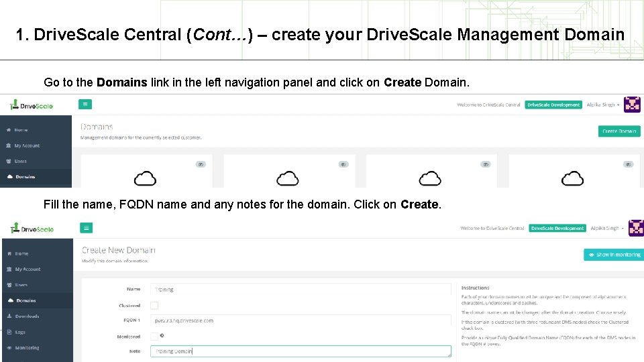
Task: Select Domains in the Create New Domain sidebar
Action: tap(26, 300)
